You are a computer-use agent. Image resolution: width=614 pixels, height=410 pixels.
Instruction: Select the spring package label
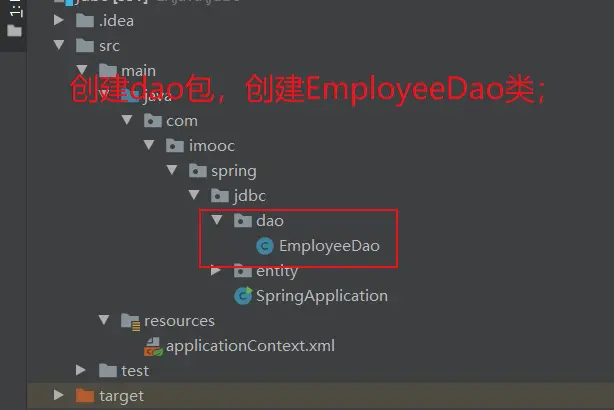[234, 172]
